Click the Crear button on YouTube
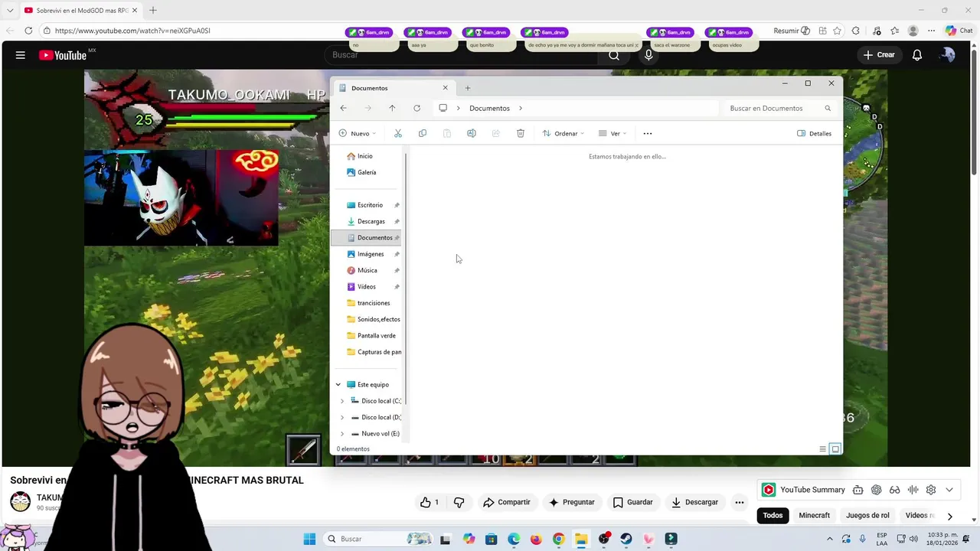Viewport: 980px width, 551px height. pyautogui.click(x=878, y=55)
